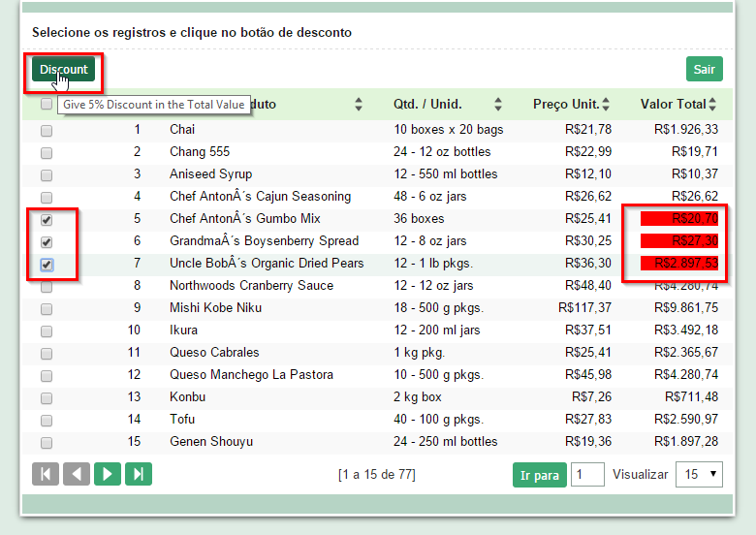Click the Valor Total column header label
The height and width of the screenshot is (535, 756).
pyautogui.click(x=673, y=105)
